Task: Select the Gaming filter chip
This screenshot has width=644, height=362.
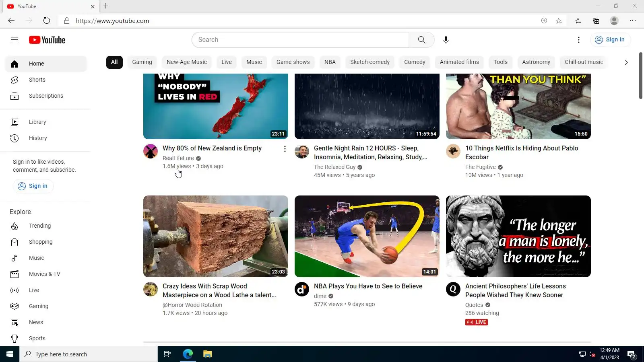Action: [x=142, y=62]
